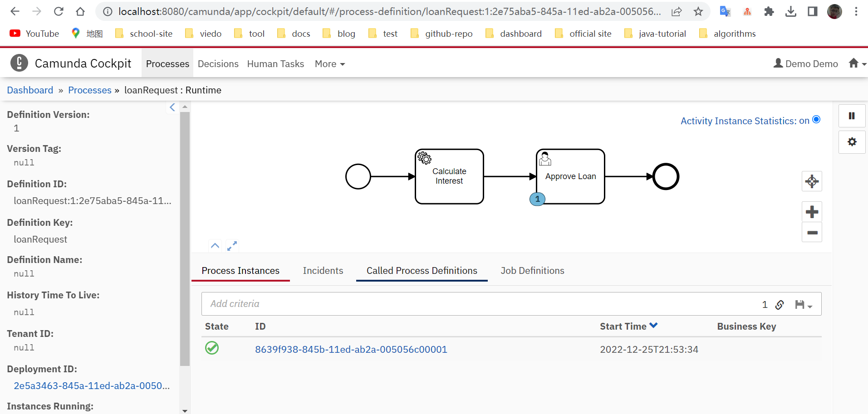Viewport: 868px width, 414px height.
Task: Collapse the left definition sidebar
Action: point(172,107)
